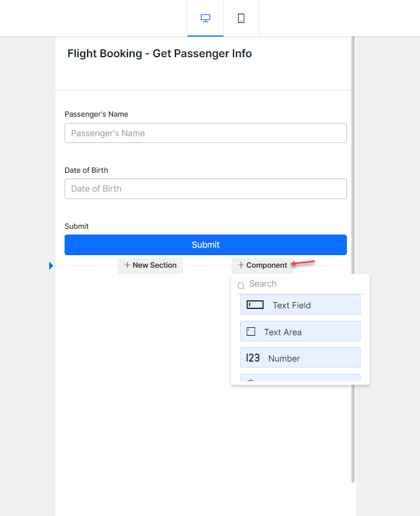Click the Text Area component icon
Image resolution: width=420 pixels, height=516 pixels.
251,332
